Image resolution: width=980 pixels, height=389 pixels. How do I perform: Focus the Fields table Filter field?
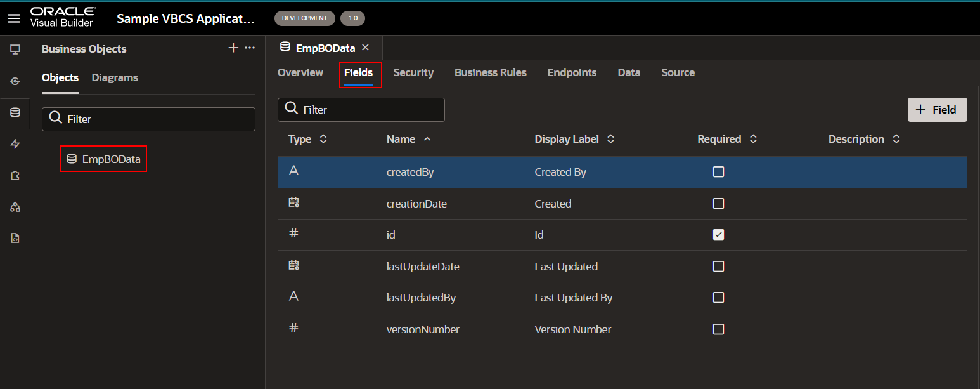click(x=361, y=110)
